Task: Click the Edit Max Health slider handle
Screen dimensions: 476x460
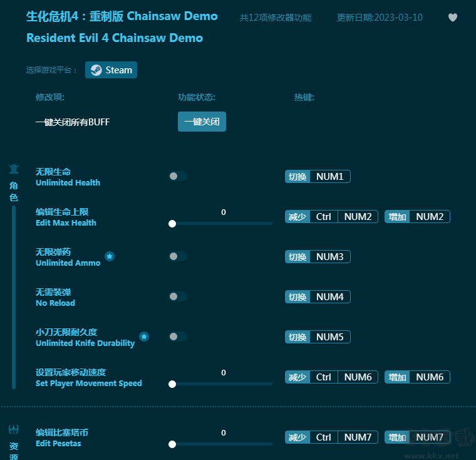Action: click(172, 224)
